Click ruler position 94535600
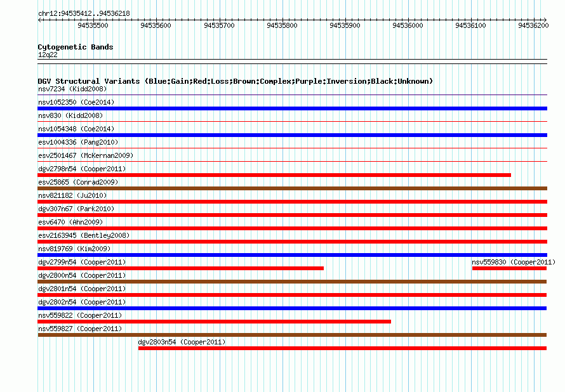The image size is (565, 392). (156, 25)
